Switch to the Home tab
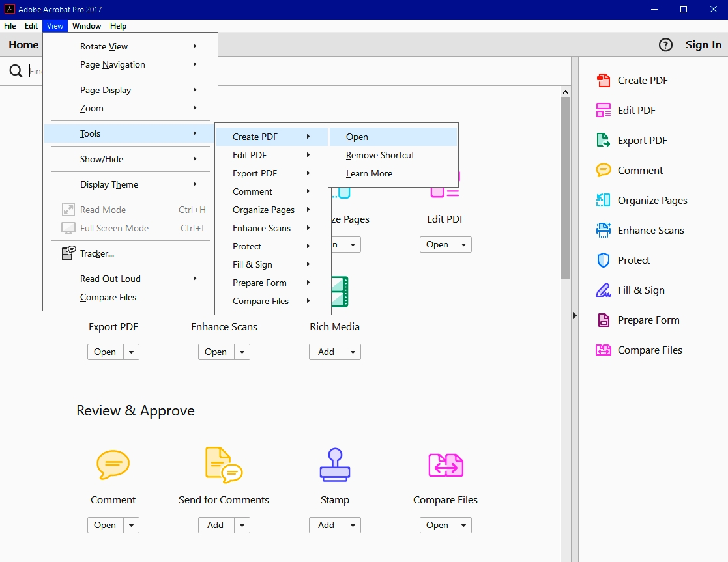This screenshot has width=728, height=562. click(x=23, y=45)
